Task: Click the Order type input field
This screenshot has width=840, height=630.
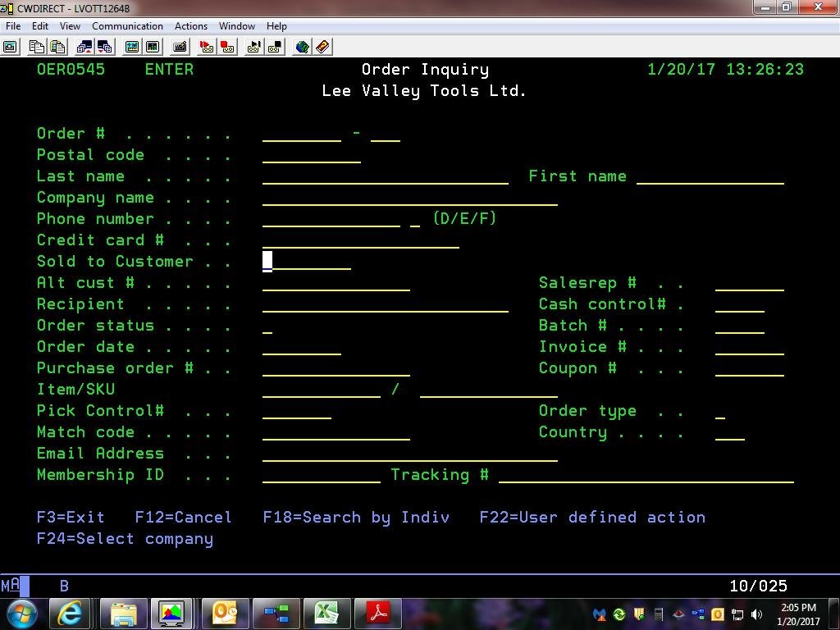Action: pyautogui.click(x=720, y=412)
